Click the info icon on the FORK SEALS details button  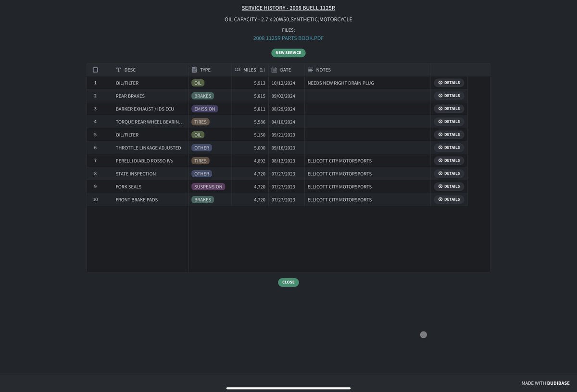[x=440, y=186]
